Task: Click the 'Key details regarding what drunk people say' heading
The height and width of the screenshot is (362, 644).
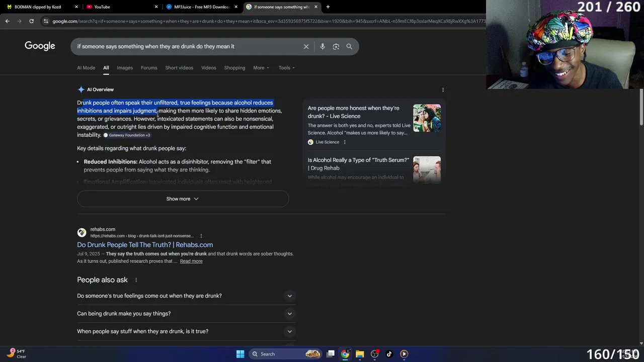Action: click(x=131, y=148)
